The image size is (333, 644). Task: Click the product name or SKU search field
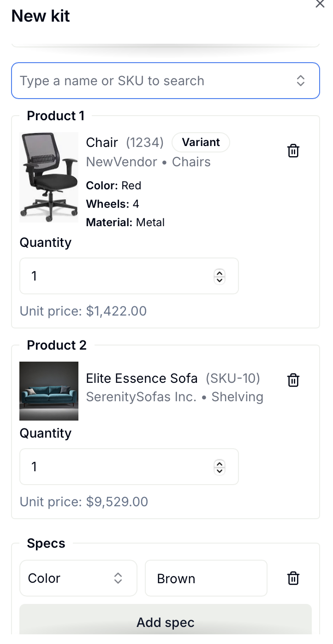tap(152, 81)
